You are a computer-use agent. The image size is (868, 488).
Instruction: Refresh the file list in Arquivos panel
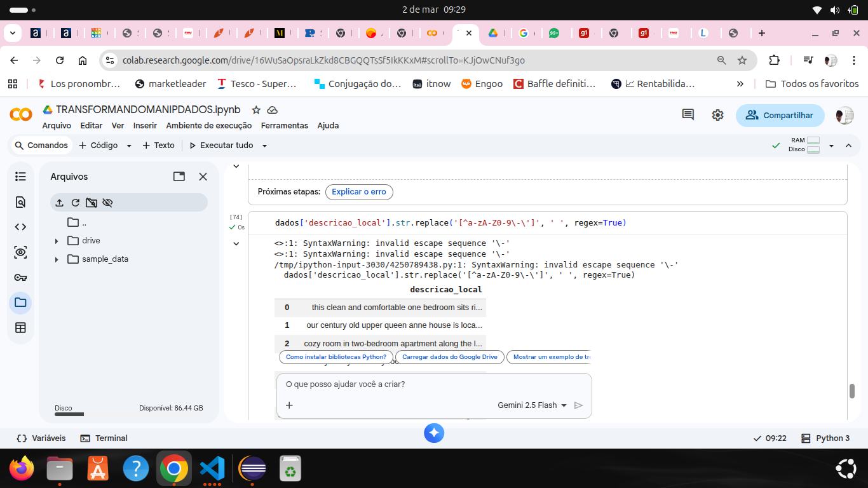75,203
